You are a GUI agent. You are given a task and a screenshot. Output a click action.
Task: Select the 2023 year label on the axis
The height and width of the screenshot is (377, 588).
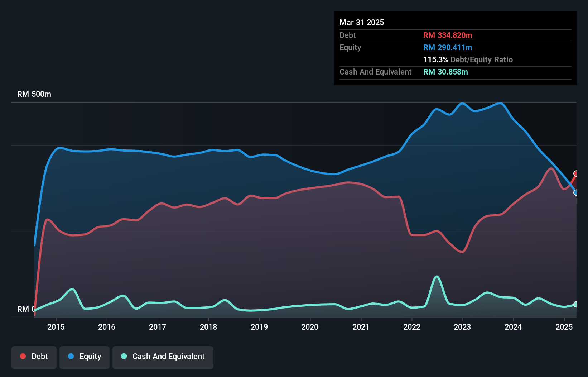pyautogui.click(x=462, y=327)
